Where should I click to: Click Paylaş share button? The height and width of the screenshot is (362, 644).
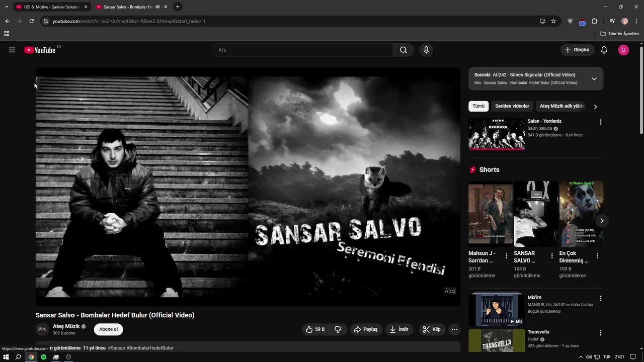tap(366, 329)
